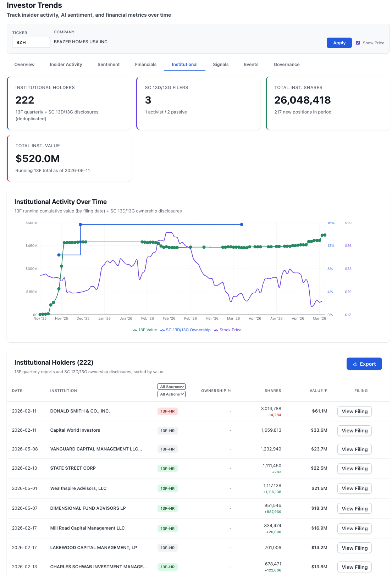Click the Total Inst. Value $520.0M card
Screen dimensions: 392x575
pyautogui.click(x=69, y=158)
